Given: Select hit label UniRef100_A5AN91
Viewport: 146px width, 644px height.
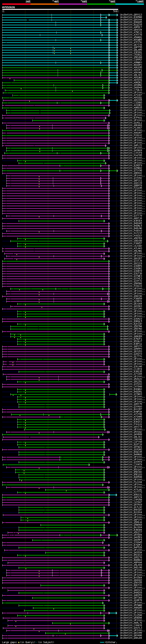Looking at the screenshot, I should pos(131,37).
